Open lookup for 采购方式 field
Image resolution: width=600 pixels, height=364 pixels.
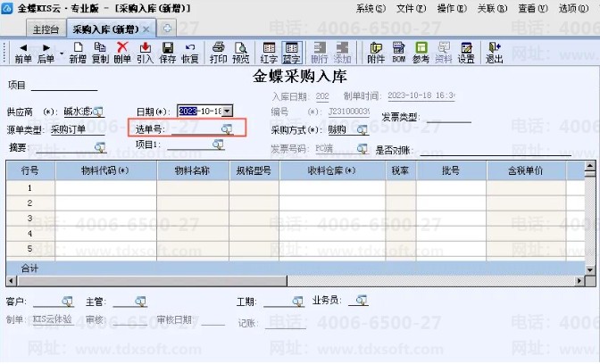(x=362, y=130)
